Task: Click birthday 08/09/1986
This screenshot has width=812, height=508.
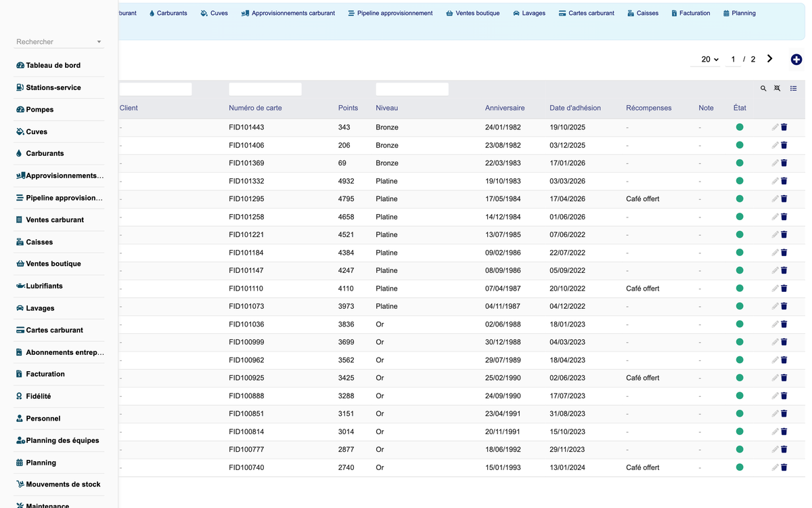Action: 503,270
